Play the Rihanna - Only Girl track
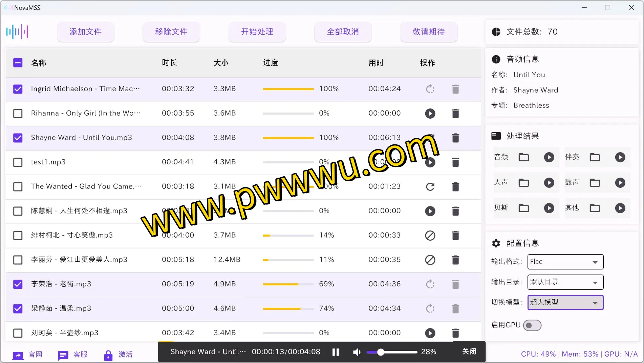The height and width of the screenshot is (363, 644). [430, 114]
